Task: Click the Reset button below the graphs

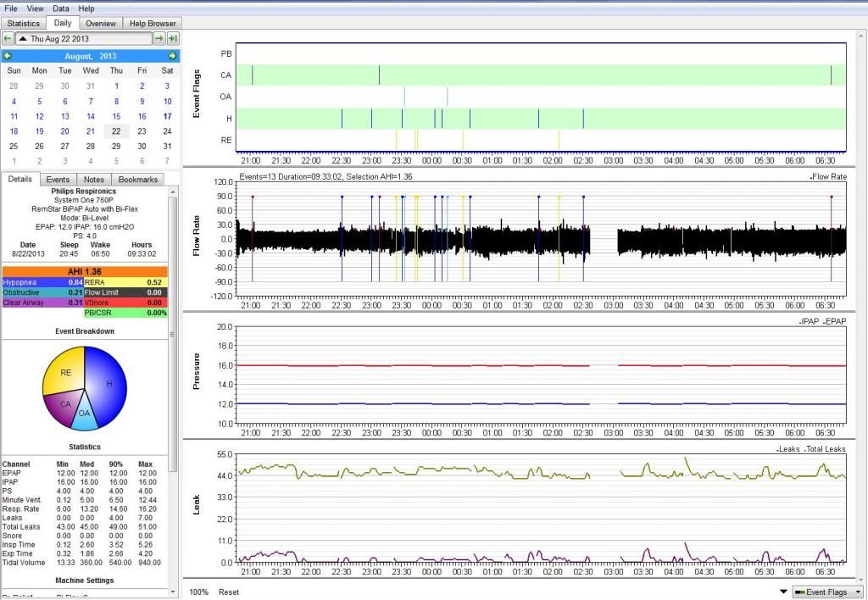Action: 229,592
